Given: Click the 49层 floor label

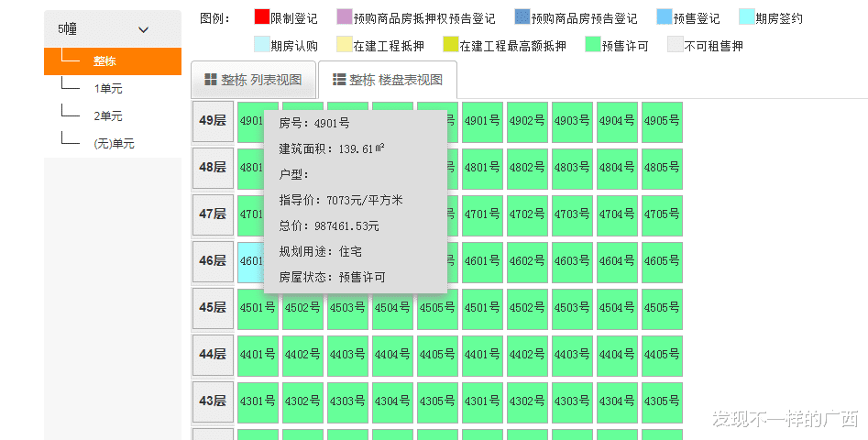Looking at the screenshot, I should (x=214, y=121).
